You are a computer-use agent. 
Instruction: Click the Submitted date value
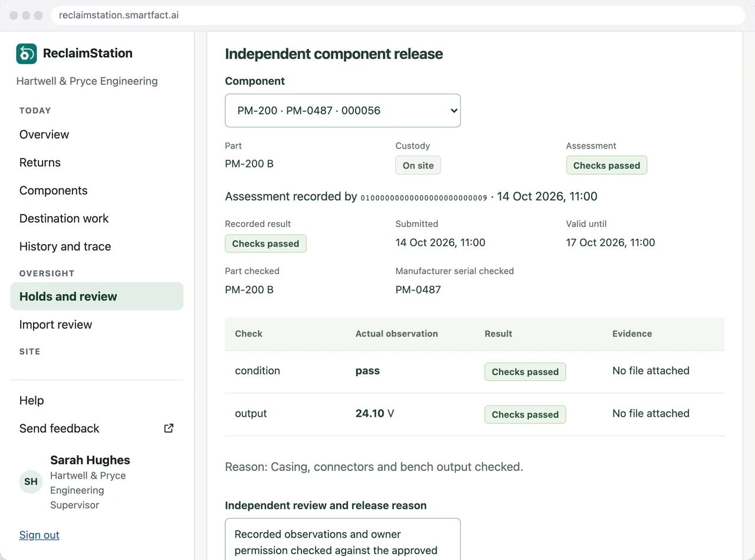440,242
